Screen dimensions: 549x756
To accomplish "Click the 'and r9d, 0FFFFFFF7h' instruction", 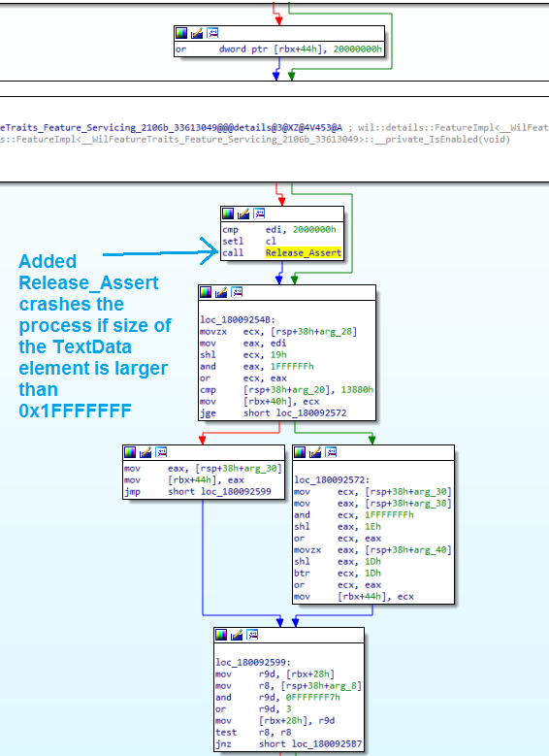I will (x=278, y=697).
